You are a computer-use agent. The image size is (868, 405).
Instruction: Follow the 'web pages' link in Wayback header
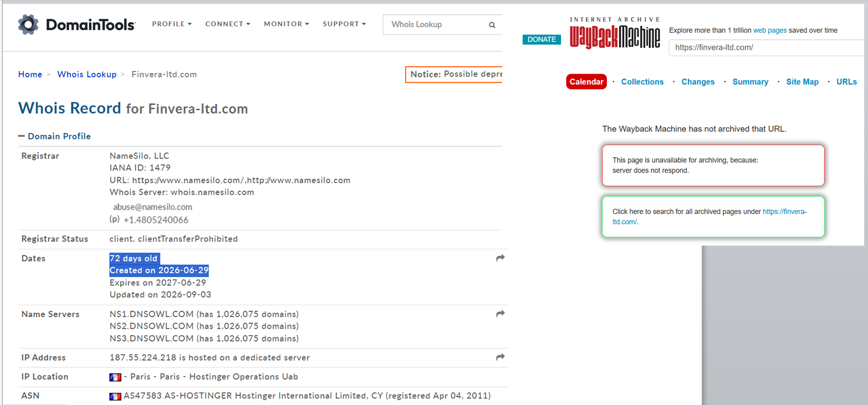pyautogui.click(x=769, y=31)
